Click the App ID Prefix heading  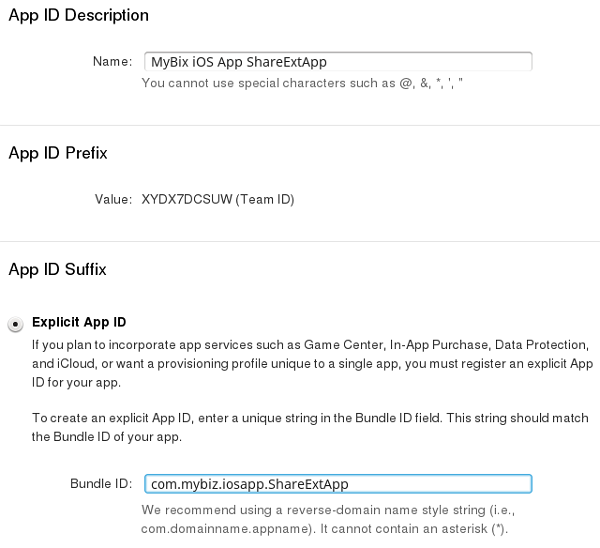point(58,153)
